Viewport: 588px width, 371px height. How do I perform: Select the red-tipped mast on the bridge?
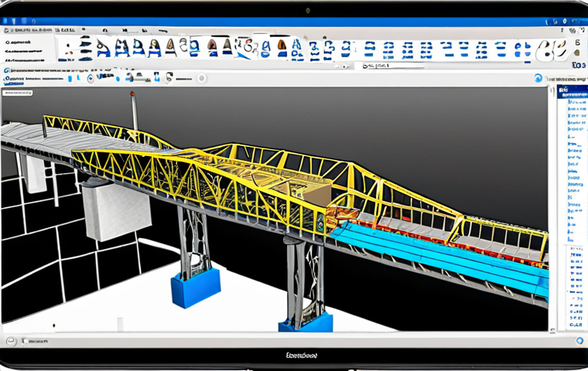(134, 111)
